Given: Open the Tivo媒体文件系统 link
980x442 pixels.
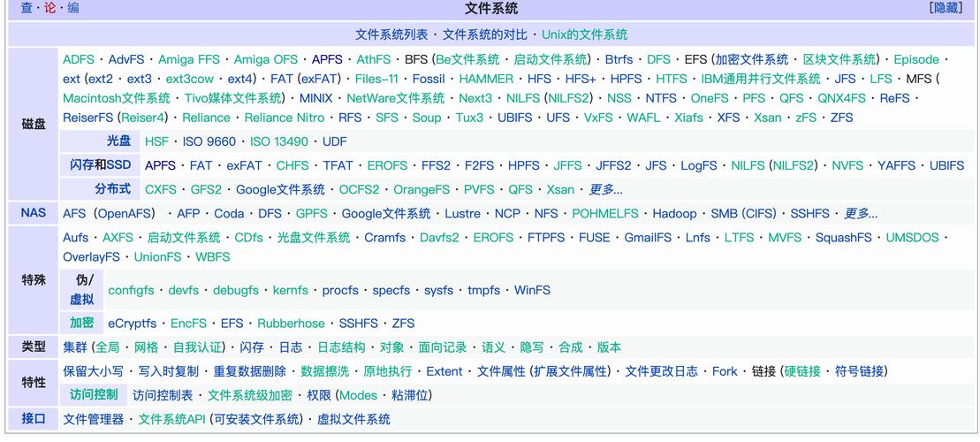Looking at the screenshot, I should pyautogui.click(x=232, y=98).
